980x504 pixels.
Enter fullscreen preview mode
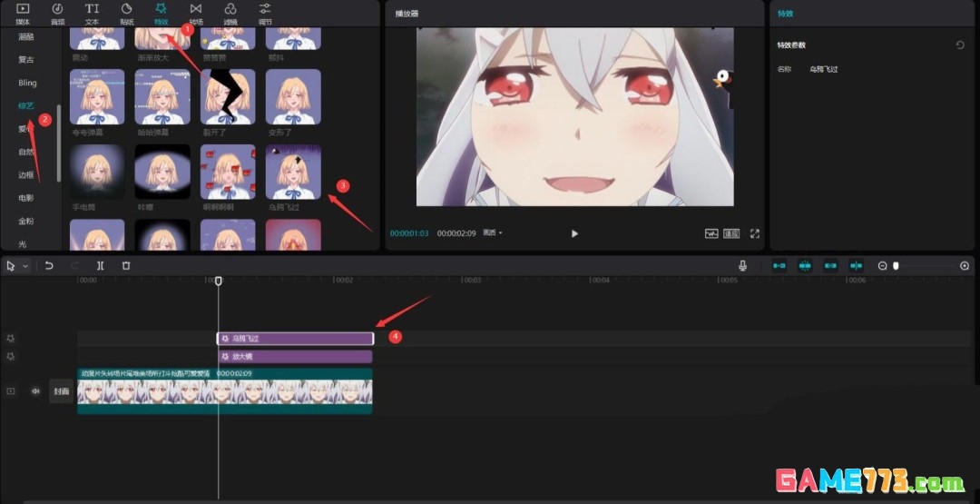pos(754,233)
